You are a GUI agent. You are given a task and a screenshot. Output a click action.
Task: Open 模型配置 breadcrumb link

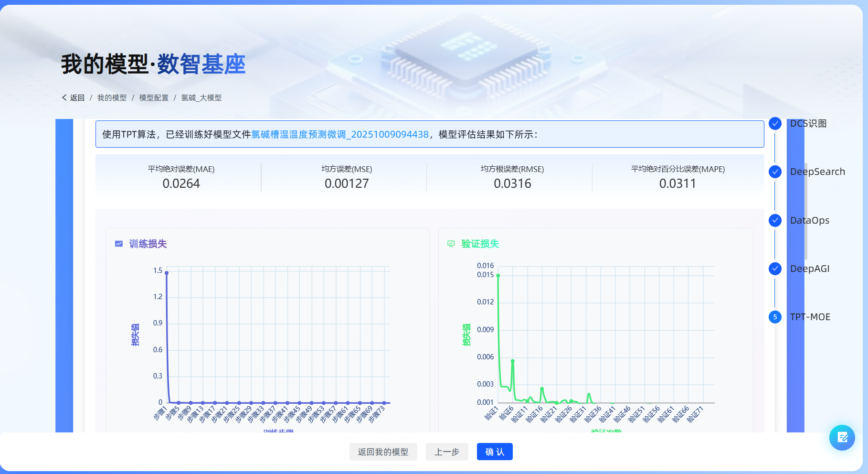click(154, 97)
